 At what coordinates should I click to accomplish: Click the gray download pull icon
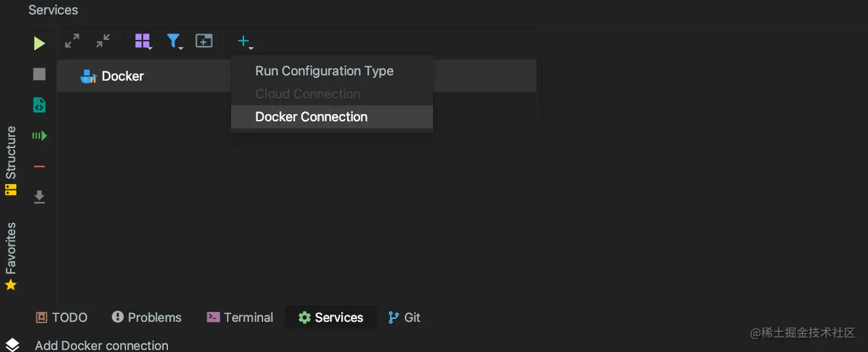click(39, 197)
